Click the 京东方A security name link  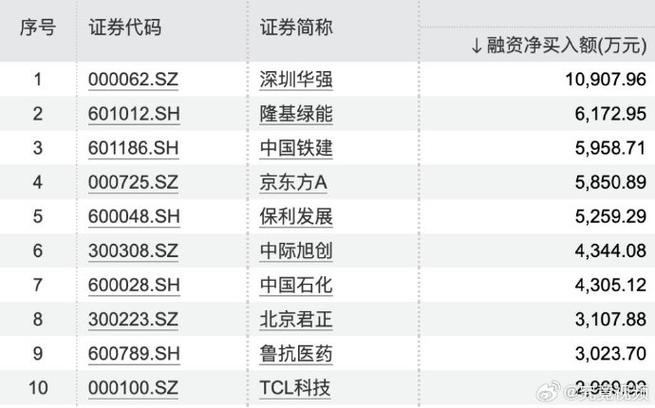[293, 182]
